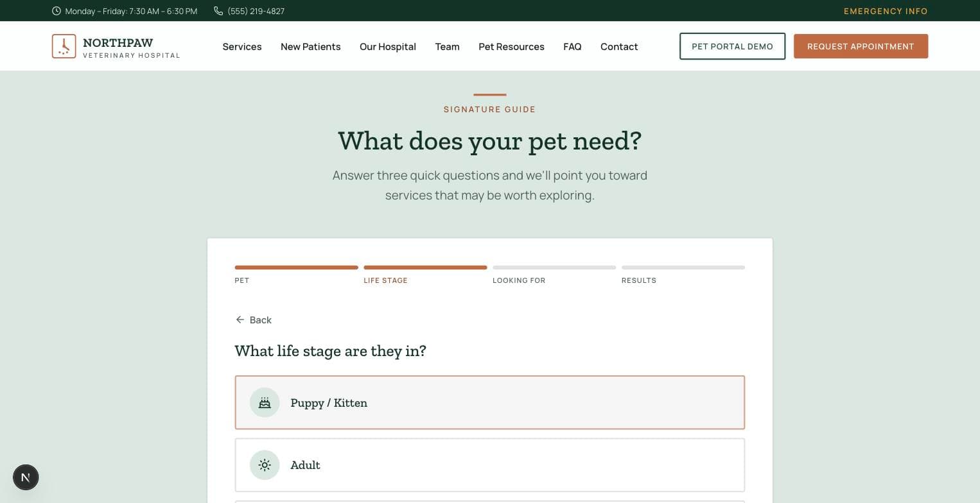Screen dimensions: 980x503
Task: Click the Puppy / Kitten cake icon
Action: [265, 403]
